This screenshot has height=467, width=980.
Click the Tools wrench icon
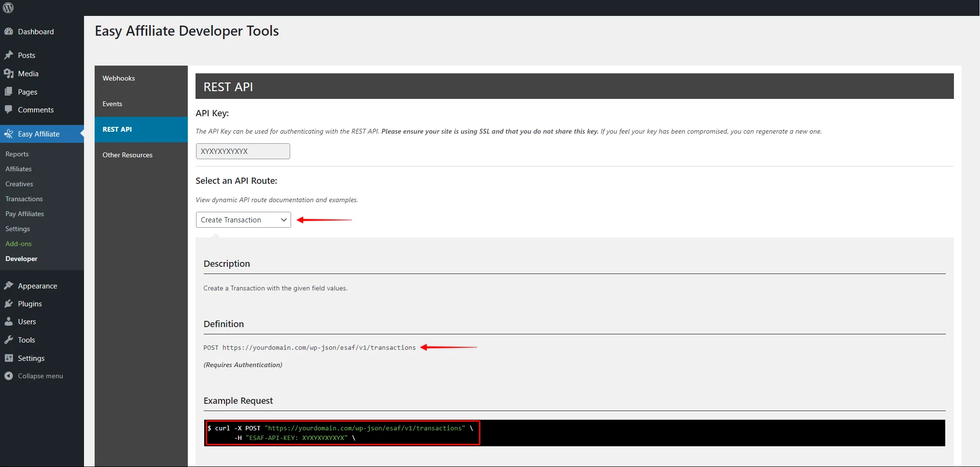tap(9, 340)
